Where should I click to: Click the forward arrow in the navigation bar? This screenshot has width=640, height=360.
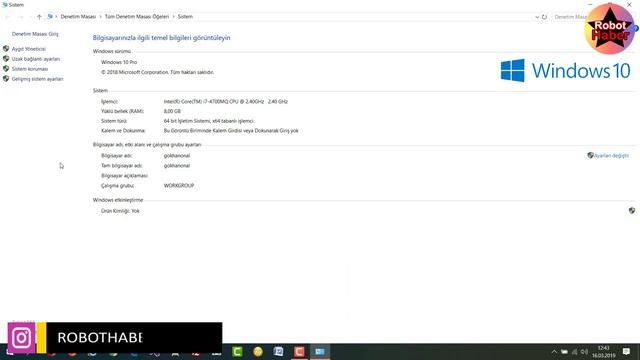point(21,17)
